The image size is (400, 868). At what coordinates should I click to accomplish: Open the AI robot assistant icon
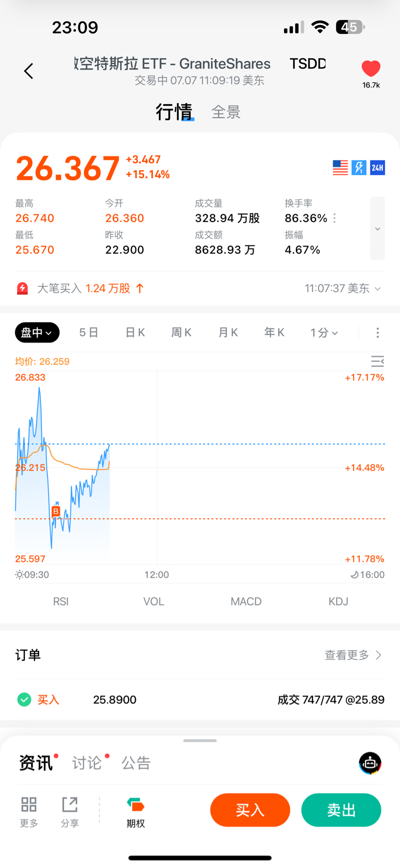tap(370, 763)
